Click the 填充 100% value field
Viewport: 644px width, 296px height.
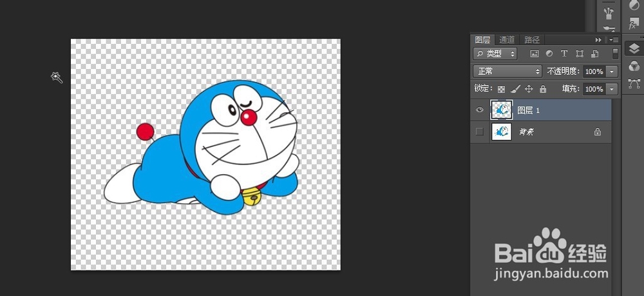[594, 89]
